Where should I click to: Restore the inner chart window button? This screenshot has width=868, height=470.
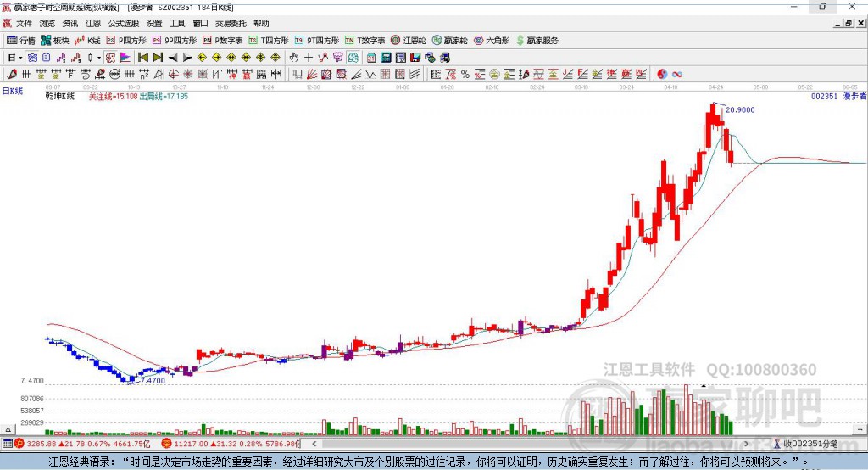848,23
